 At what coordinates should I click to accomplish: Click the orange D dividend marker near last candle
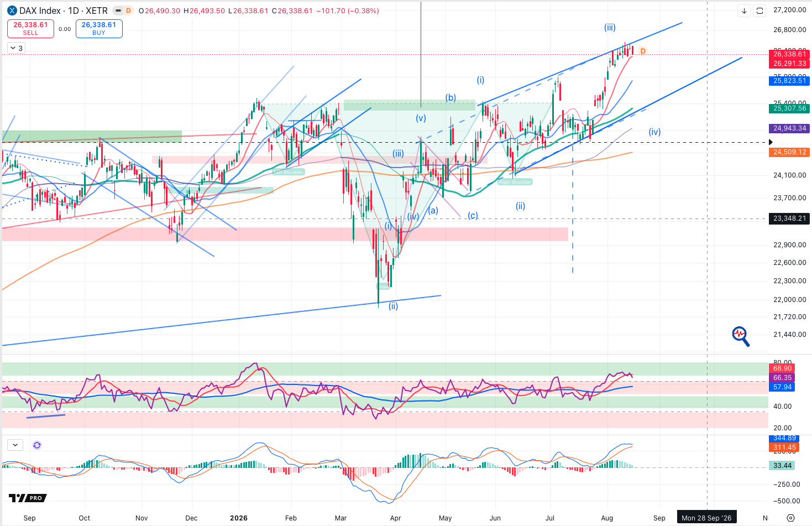pyautogui.click(x=643, y=51)
